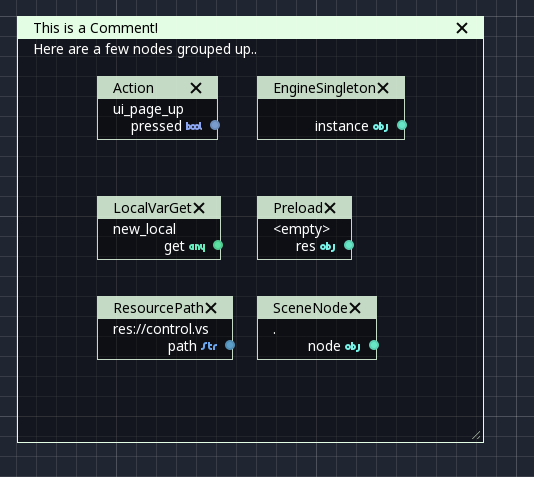Close the EngineSingleton node
534x477 pixels.
pyautogui.click(x=383, y=88)
